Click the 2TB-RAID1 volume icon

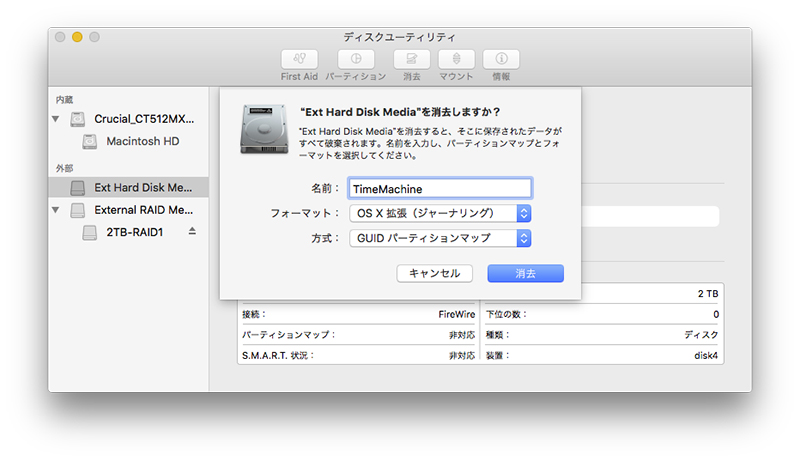(x=90, y=233)
